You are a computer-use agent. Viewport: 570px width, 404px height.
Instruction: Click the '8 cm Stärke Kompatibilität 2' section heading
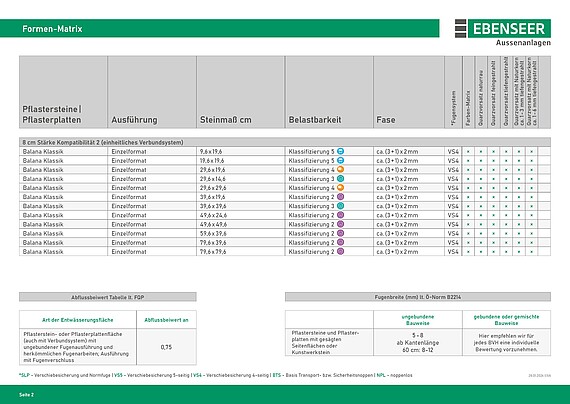tap(103, 142)
